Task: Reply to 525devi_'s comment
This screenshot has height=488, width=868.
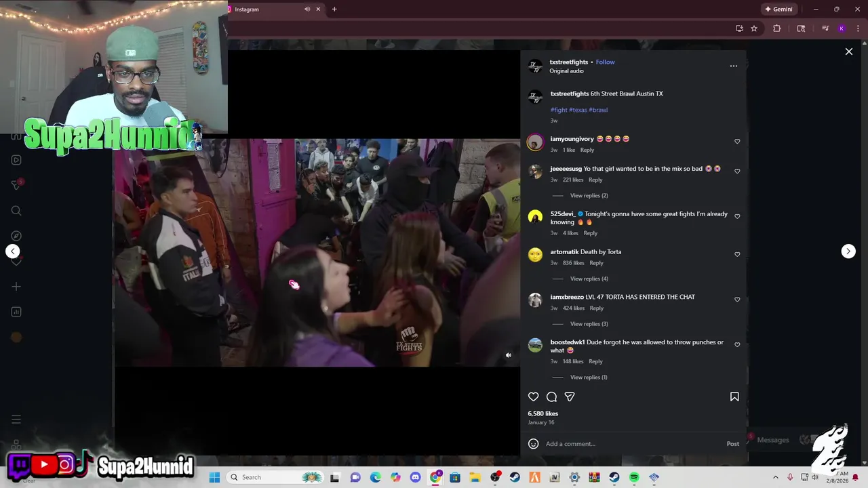Action: [x=591, y=233]
